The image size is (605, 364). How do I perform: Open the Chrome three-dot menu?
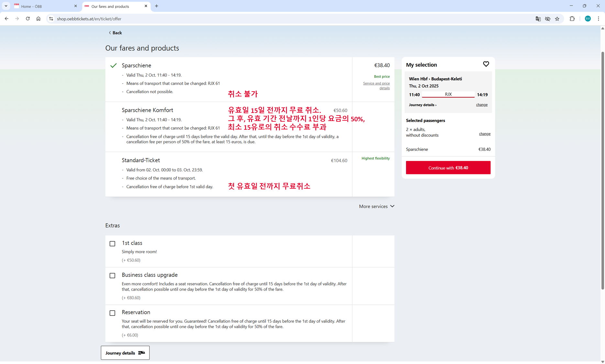click(599, 19)
